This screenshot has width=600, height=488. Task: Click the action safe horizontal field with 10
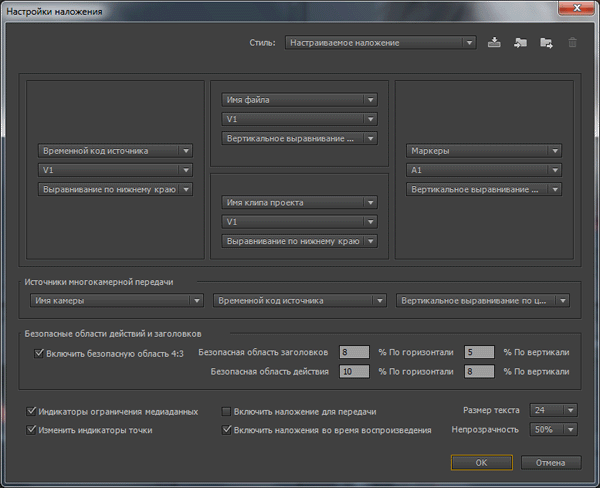click(354, 371)
